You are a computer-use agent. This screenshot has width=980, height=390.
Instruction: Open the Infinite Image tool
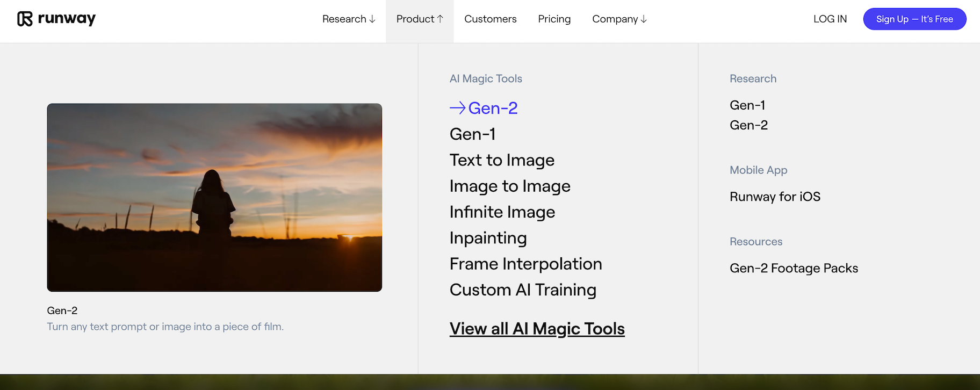point(502,212)
